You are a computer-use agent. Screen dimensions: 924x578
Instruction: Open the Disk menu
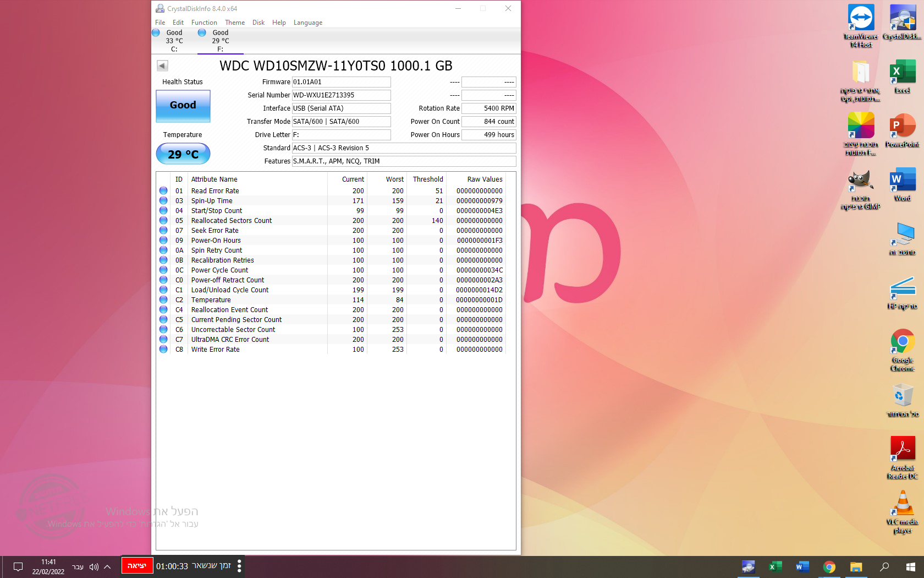click(258, 23)
